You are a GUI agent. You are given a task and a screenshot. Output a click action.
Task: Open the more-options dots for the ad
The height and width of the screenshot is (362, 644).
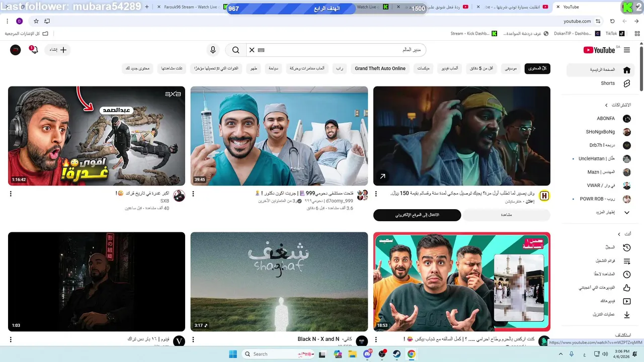376,194
